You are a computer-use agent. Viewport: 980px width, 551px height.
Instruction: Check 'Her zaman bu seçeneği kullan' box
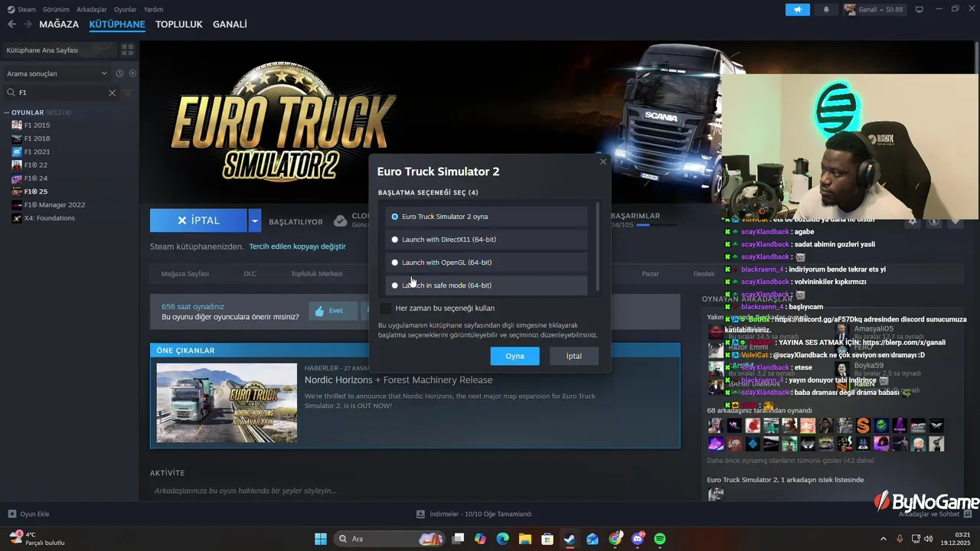click(x=386, y=308)
